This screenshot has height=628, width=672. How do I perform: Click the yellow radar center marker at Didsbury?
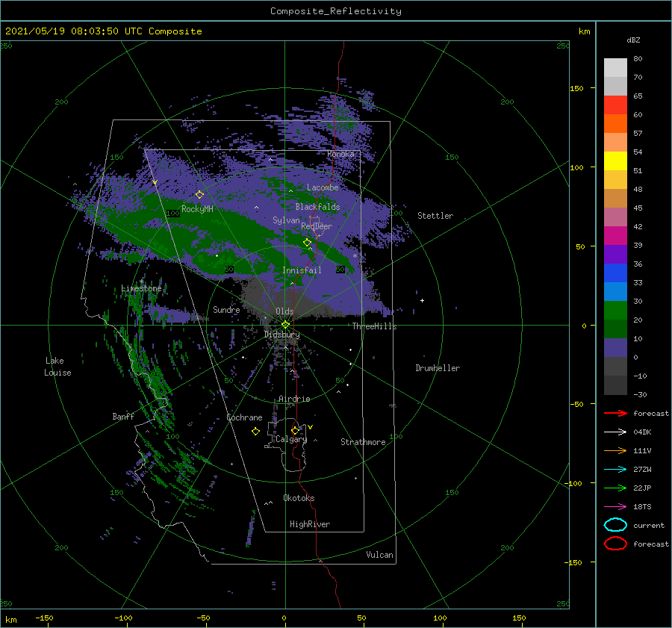pyautogui.click(x=285, y=325)
